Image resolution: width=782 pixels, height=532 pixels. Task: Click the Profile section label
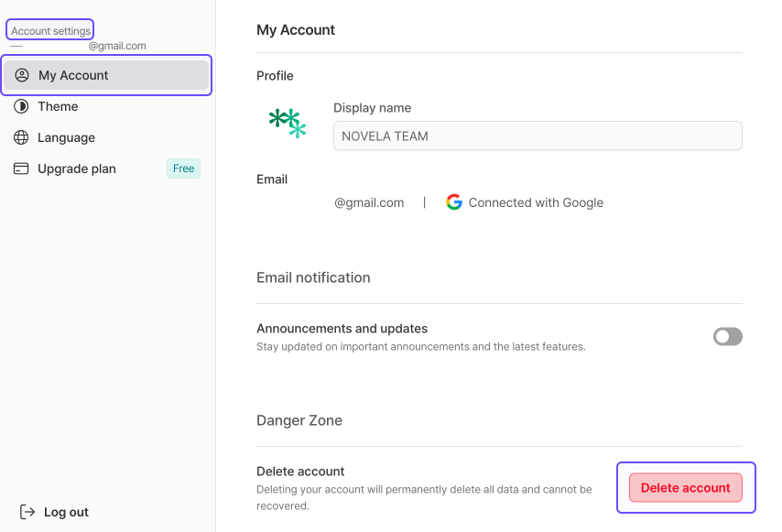(275, 76)
